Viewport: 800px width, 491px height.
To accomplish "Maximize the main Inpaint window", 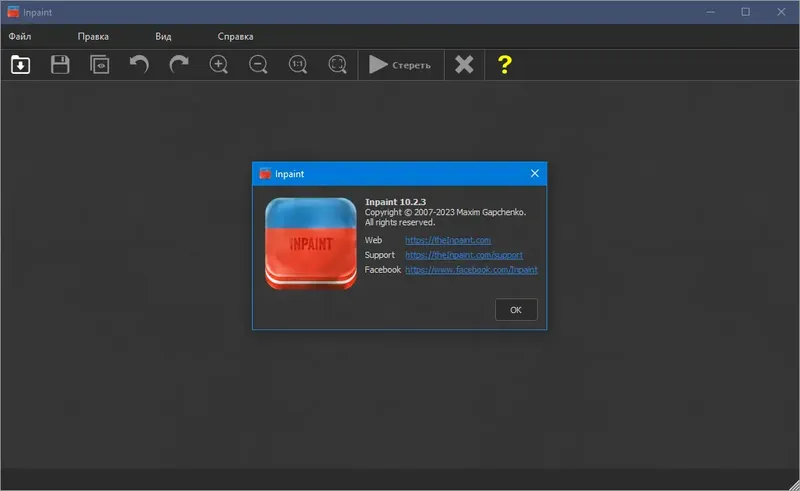I will point(745,12).
